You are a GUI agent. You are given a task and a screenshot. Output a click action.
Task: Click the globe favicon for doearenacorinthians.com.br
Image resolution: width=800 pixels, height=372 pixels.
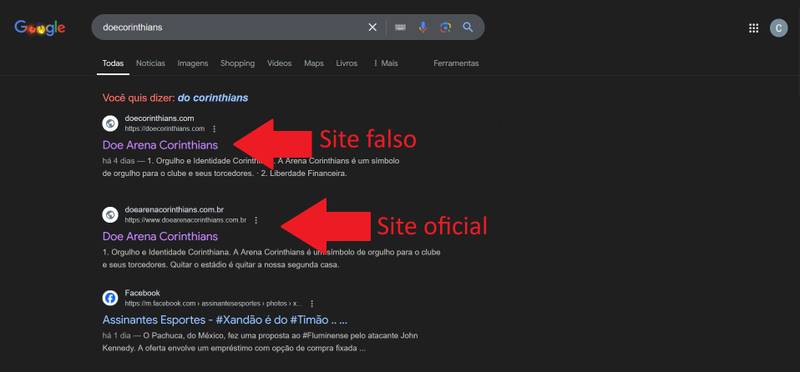pos(110,215)
